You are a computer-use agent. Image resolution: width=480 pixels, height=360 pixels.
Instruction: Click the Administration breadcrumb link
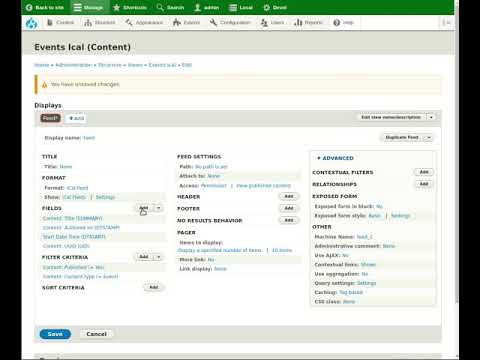[x=74, y=65]
